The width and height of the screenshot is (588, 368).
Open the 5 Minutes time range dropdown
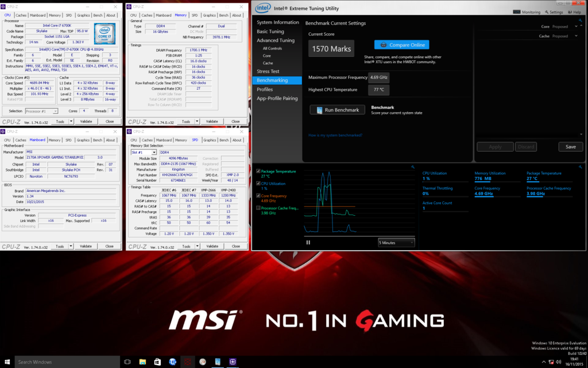(396, 243)
